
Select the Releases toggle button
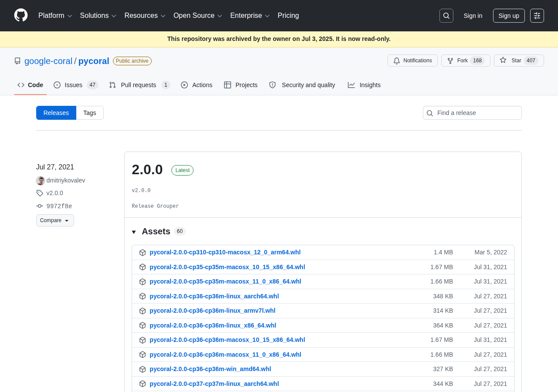click(56, 113)
